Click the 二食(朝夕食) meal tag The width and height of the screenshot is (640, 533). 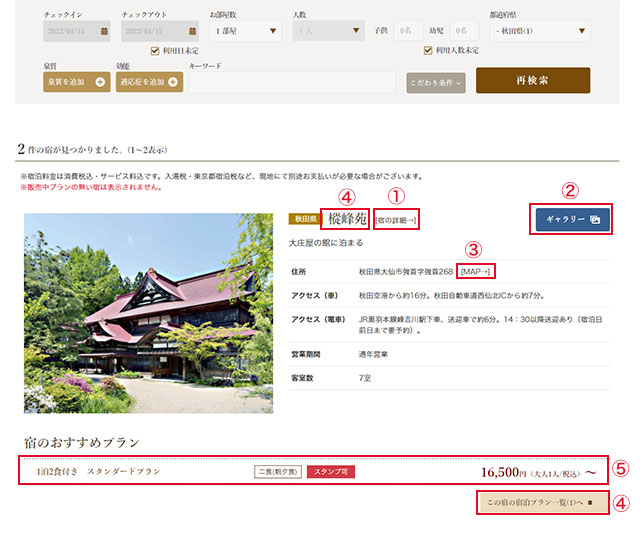click(277, 470)
